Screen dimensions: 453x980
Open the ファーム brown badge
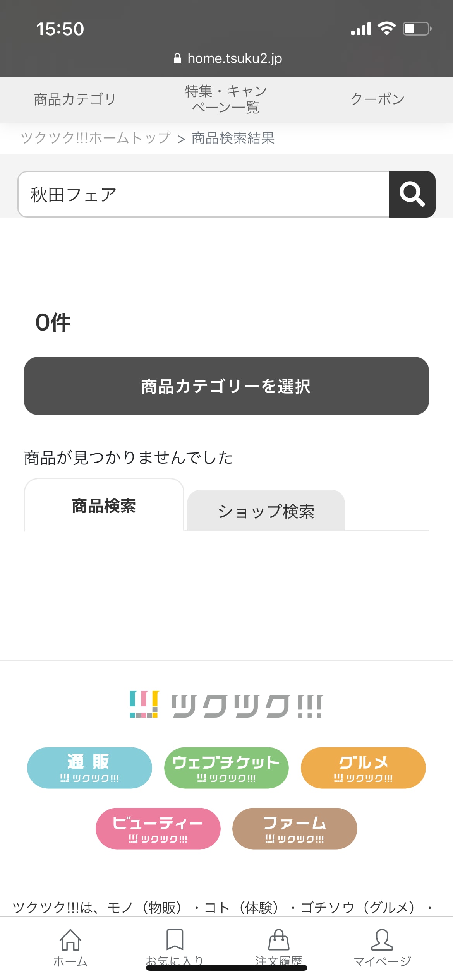click(x=295, y=828)
